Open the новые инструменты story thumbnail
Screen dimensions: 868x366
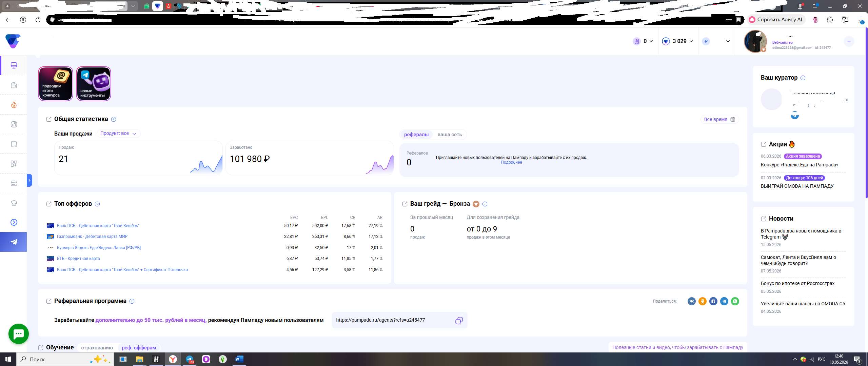click(94, 84)
